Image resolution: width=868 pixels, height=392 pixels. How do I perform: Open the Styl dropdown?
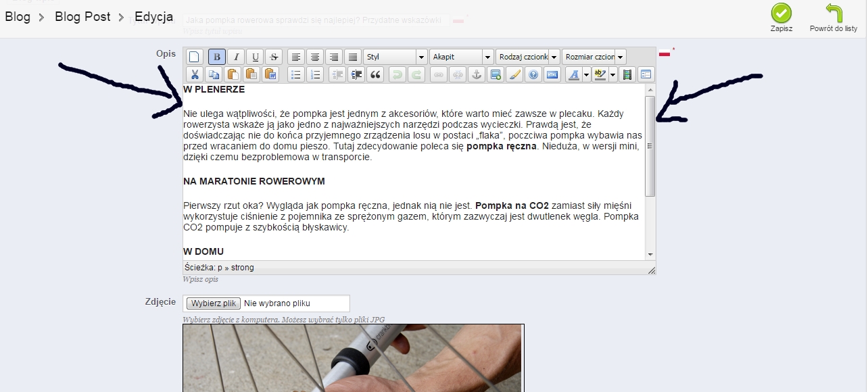tap(395, 57)
